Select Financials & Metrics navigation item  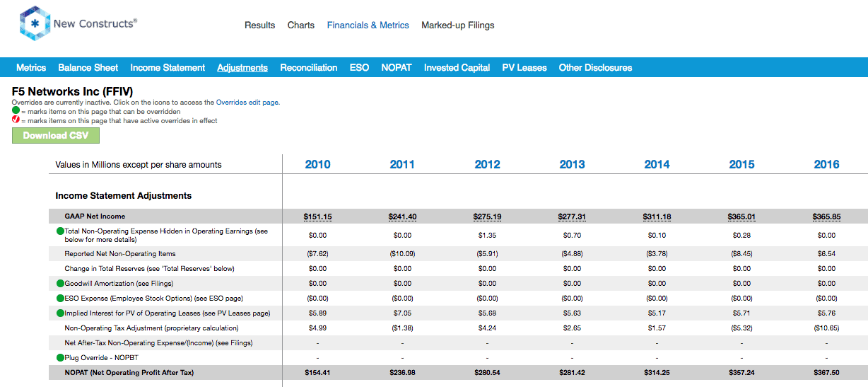pos(368,25)
